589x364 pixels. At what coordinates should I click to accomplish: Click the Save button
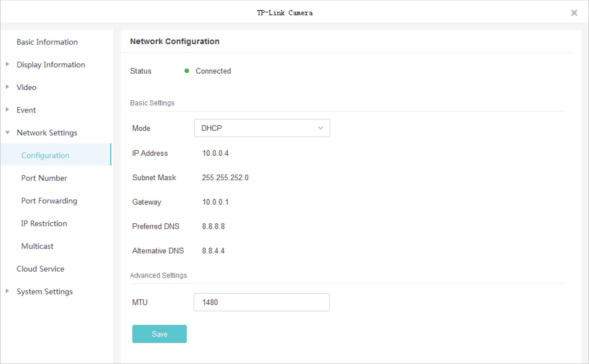pos(159,334)
